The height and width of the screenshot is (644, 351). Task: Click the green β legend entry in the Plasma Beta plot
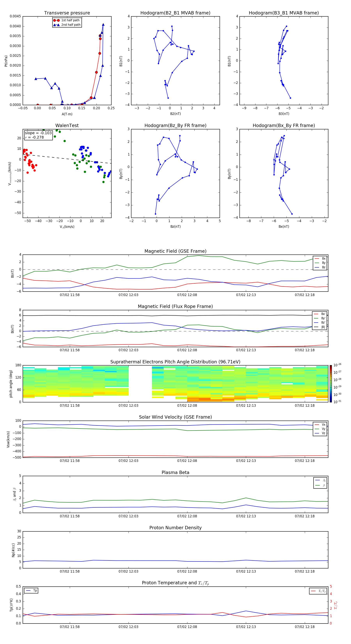(320, 485)
